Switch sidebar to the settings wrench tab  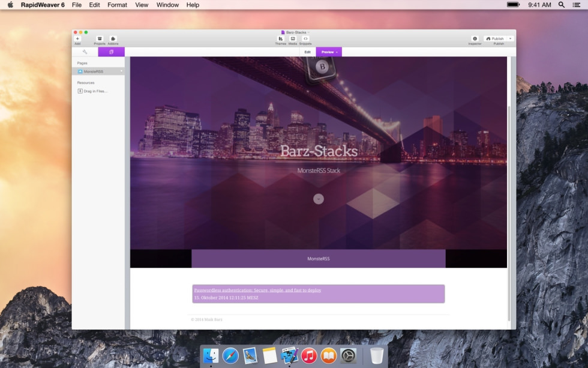tap(85, 52)
